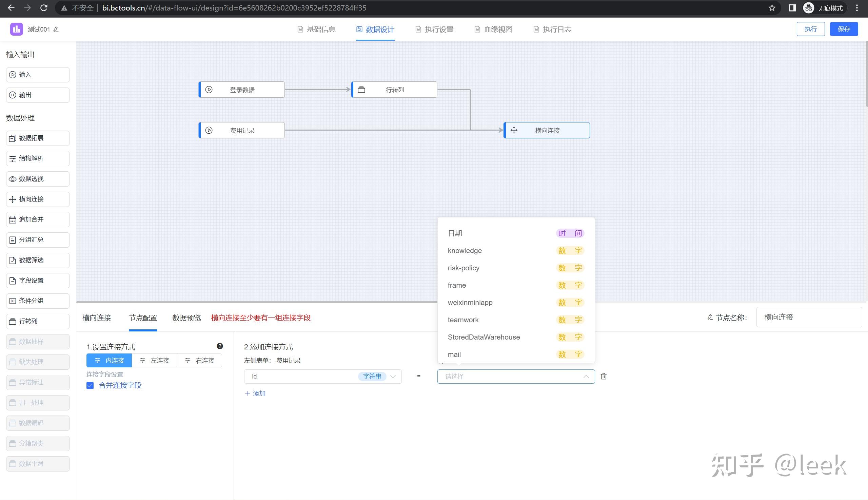Click the 数据透视 eye icon item
Image resolution: width=868 pixels, height=500 pixels.
[x=38, y=179]
